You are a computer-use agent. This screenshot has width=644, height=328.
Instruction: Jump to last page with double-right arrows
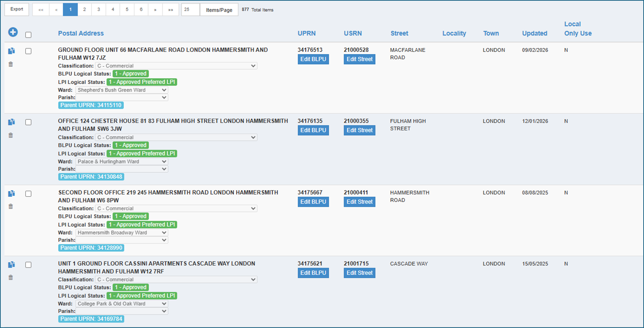pos(171,10)
